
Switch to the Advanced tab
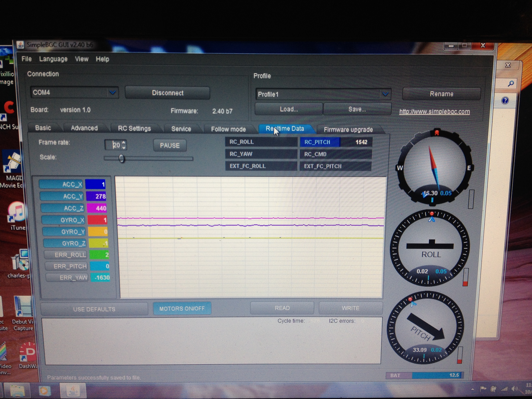point(84,128)
